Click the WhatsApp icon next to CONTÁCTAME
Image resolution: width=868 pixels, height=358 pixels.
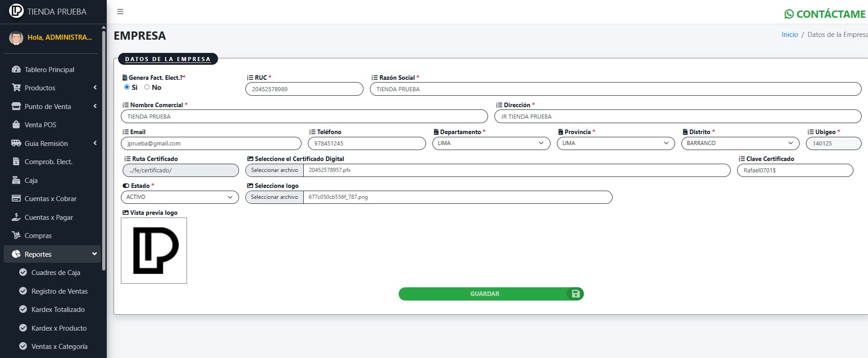pyautogui.click(x=789, y=14)
